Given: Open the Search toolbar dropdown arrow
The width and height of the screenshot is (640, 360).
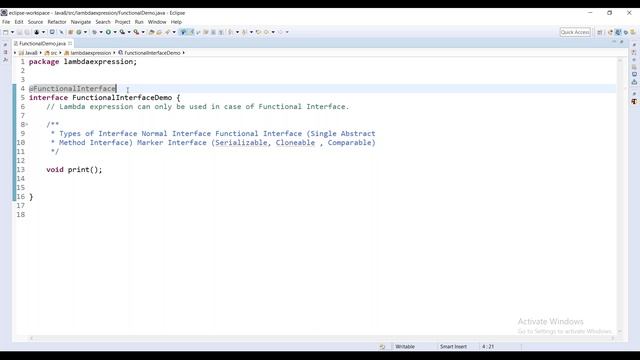Looking at the screenshot, I should pyautogui.click(x=174, y=32).
